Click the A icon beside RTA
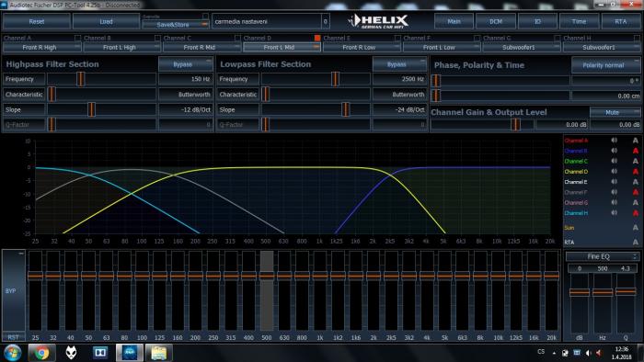Viewport: 644px width, 362px height. pyautogui.click(x=636, y=242)
